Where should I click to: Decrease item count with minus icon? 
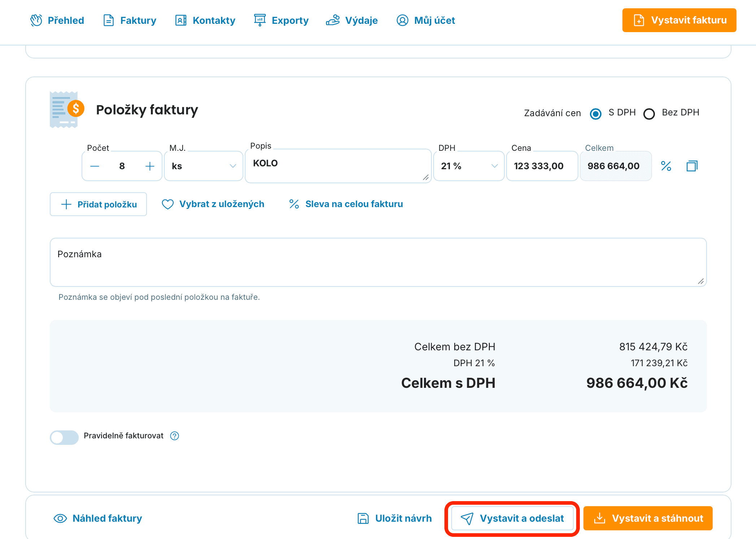click(x=95, y=166)
